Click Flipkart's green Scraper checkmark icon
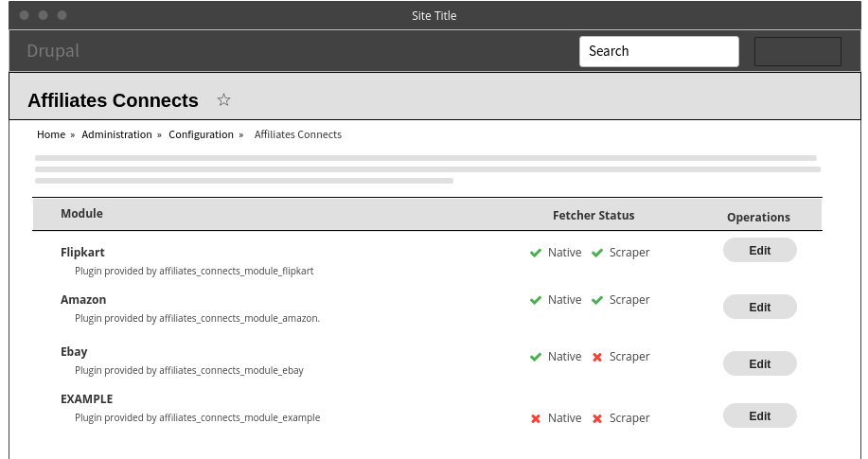Screen dimensions: 868x459 pos(597,253)
